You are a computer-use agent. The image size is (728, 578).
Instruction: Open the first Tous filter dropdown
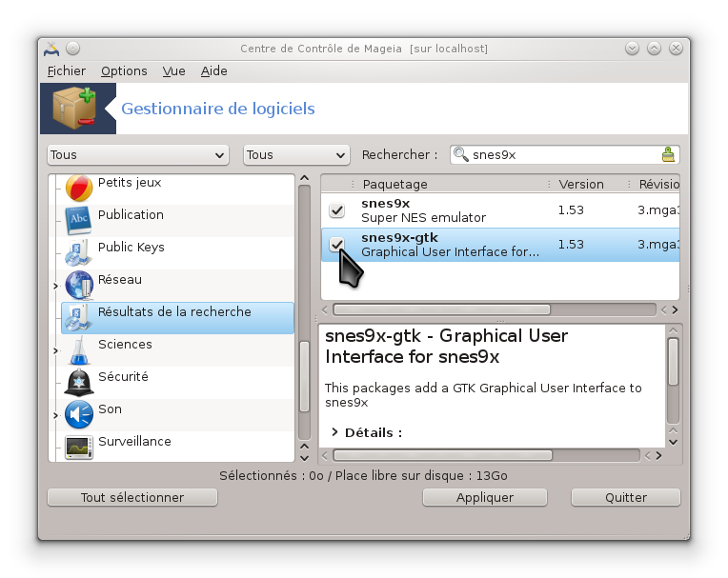138,155
